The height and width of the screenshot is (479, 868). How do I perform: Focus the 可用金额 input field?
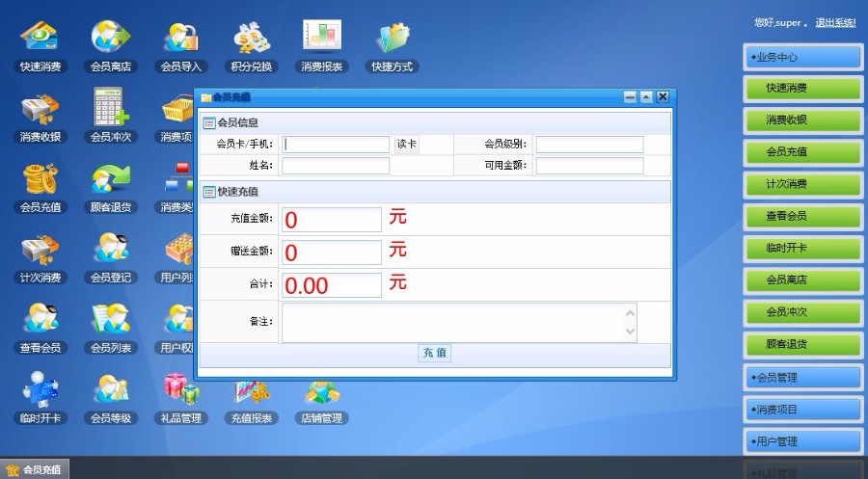pyautogui.click(x=589, y=166)
